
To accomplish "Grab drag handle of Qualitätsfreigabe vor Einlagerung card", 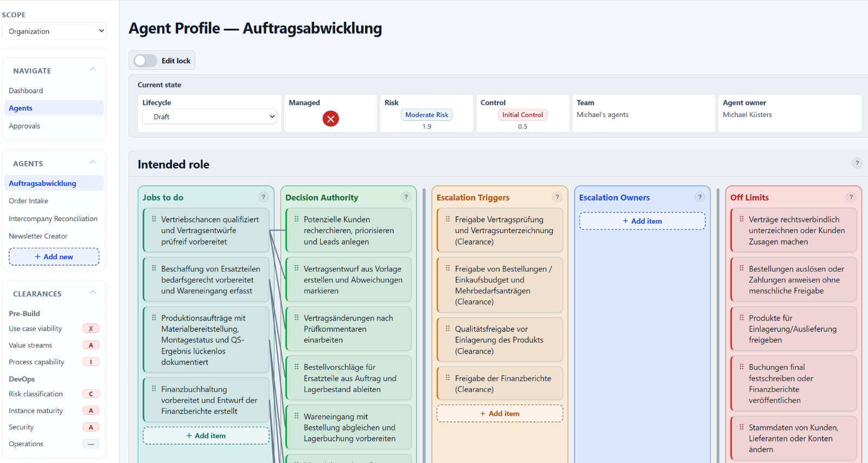I will click(448, 329).
